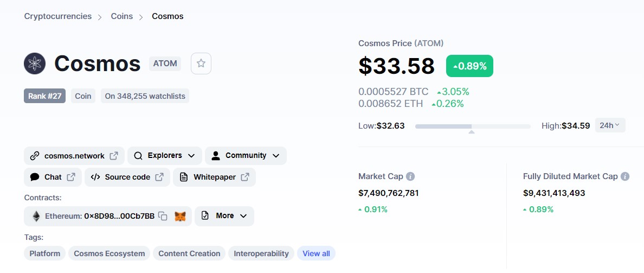Screen dimensions: 644x273
Task: Click the Cosmos atom logo icon
Action: coord(35,64)
